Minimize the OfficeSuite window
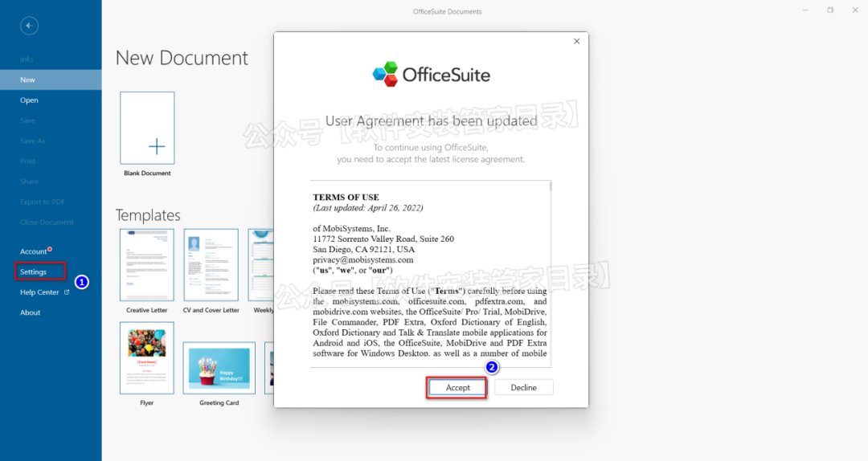 [x=805, y=10]
